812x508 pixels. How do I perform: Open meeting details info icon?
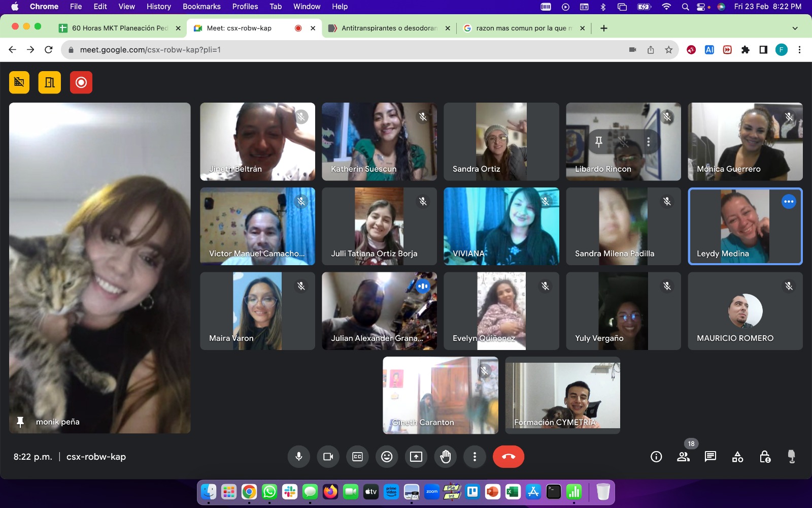click(656, 457)
